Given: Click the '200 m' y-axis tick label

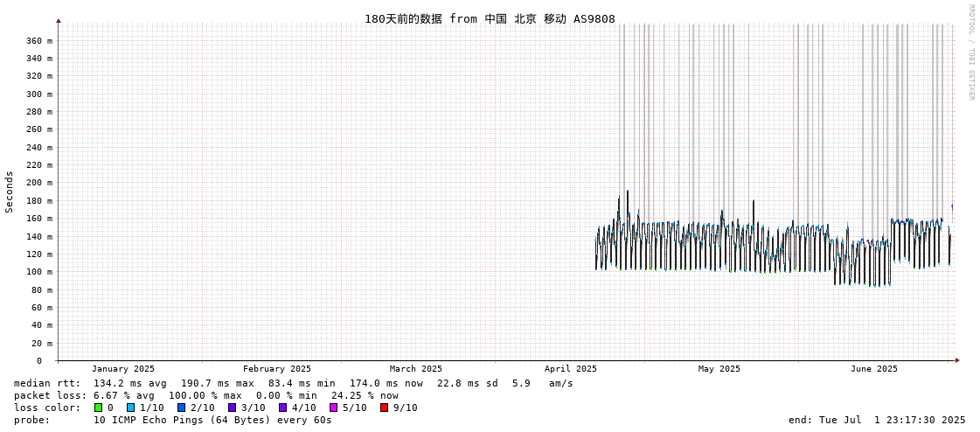Looking at the screenshot, I should pos(39,183).
